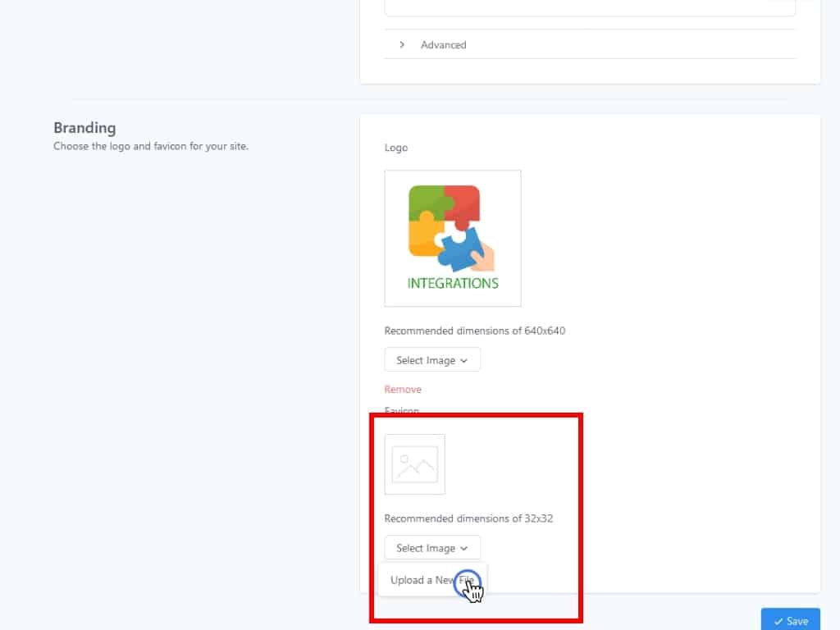Screen dimensions: 840x630
Task: Open the favicon Select Image dropdown
Action: pos(431,548)
